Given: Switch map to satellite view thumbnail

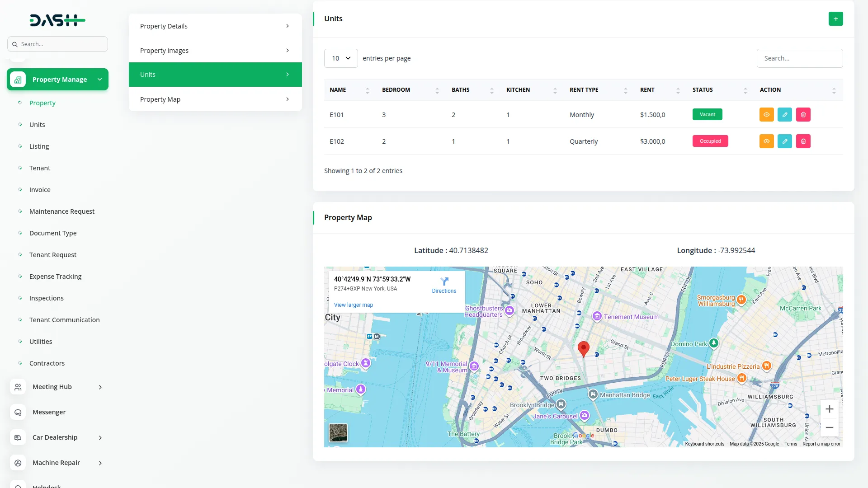Looking at the screenshot, I should pos(338,433).
